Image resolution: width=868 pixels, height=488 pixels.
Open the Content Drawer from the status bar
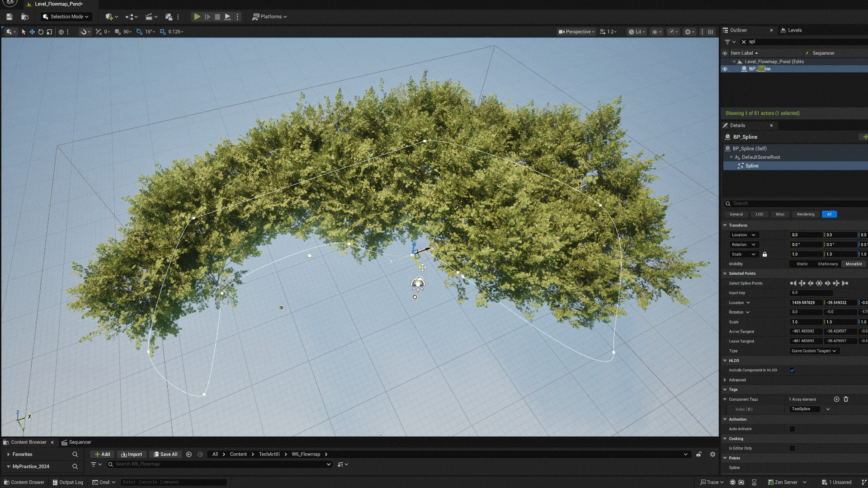click(x=24, y=482)
